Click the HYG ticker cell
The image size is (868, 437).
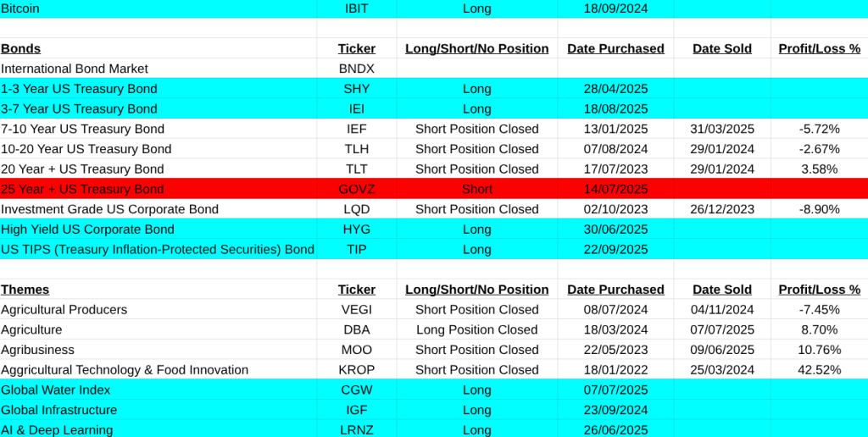[356, 230]
